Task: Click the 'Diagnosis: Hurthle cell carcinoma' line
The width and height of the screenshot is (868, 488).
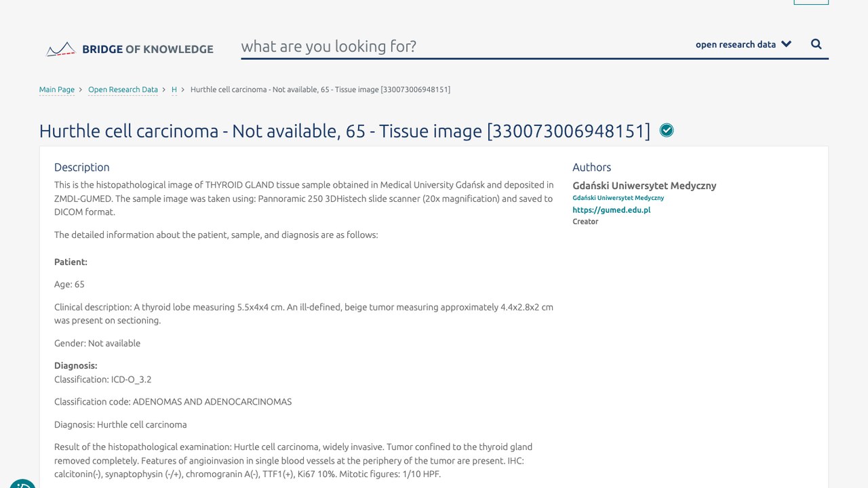Action: [x=120, y=425]
